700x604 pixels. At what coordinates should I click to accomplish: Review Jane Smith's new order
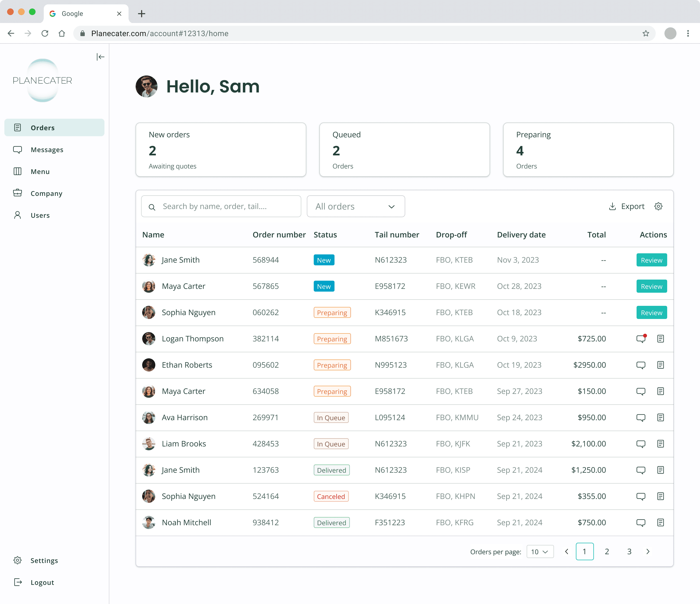pyautogui.click(x=651, y=260)
